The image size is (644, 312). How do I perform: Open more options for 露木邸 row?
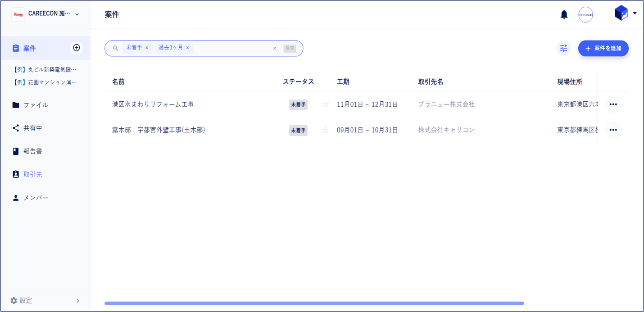click(613, 130)
